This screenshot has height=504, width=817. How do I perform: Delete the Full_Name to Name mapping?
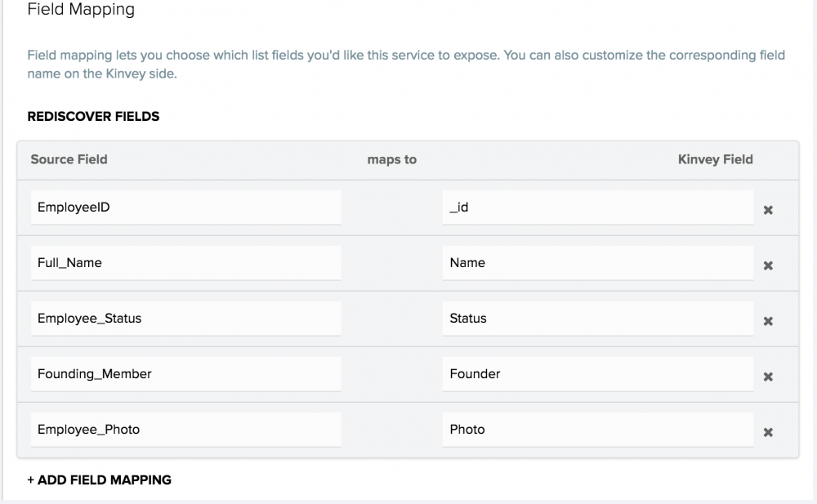coord(768,265)
